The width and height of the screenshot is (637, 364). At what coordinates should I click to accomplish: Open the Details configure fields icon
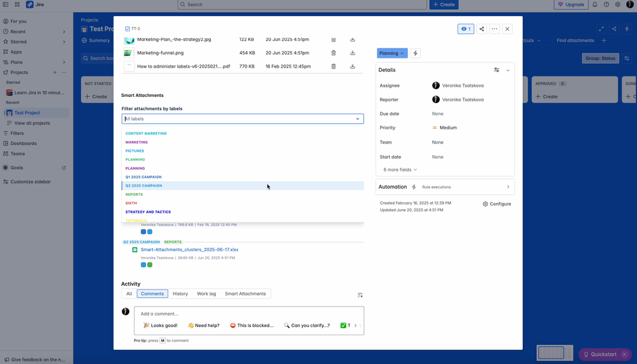click(x=497, y=70)
